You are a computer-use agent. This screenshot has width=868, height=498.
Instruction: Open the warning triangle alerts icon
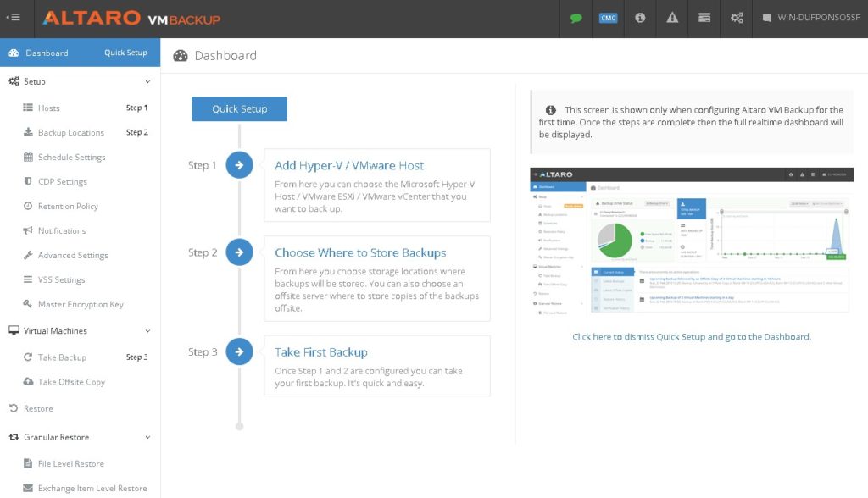pos(672,18)
